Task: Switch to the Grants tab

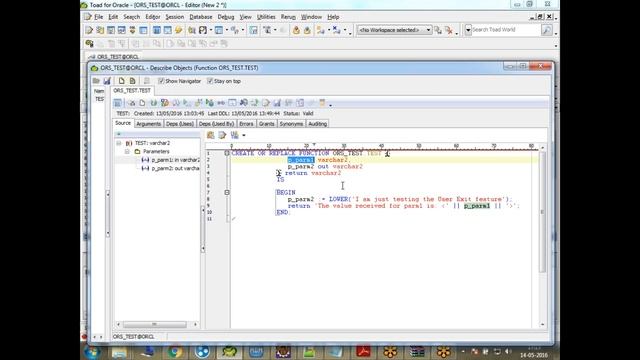Action: click(267, 124)
